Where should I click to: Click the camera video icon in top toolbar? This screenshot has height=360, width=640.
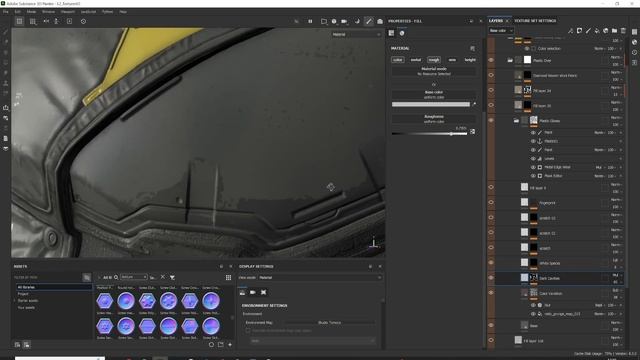(344, 21)
